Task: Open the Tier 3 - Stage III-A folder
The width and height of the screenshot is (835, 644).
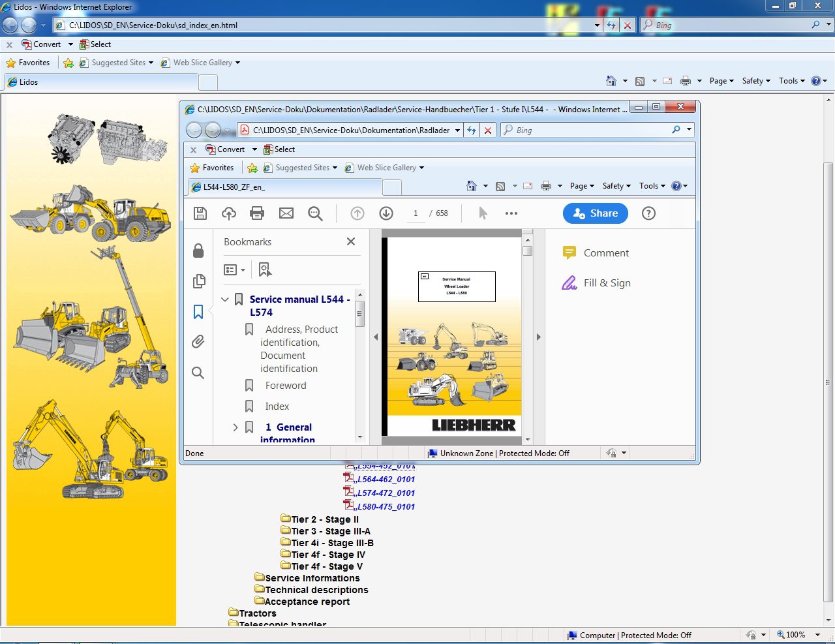Action: [330, 531]
